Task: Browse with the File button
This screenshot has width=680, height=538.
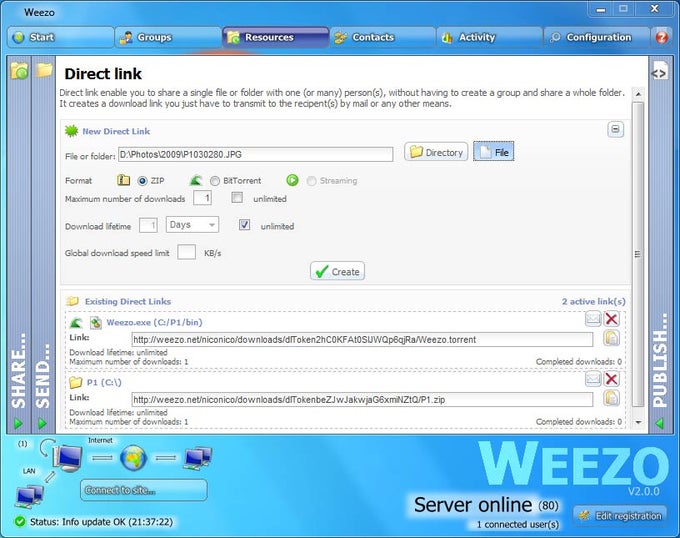Action: point(494,152)
